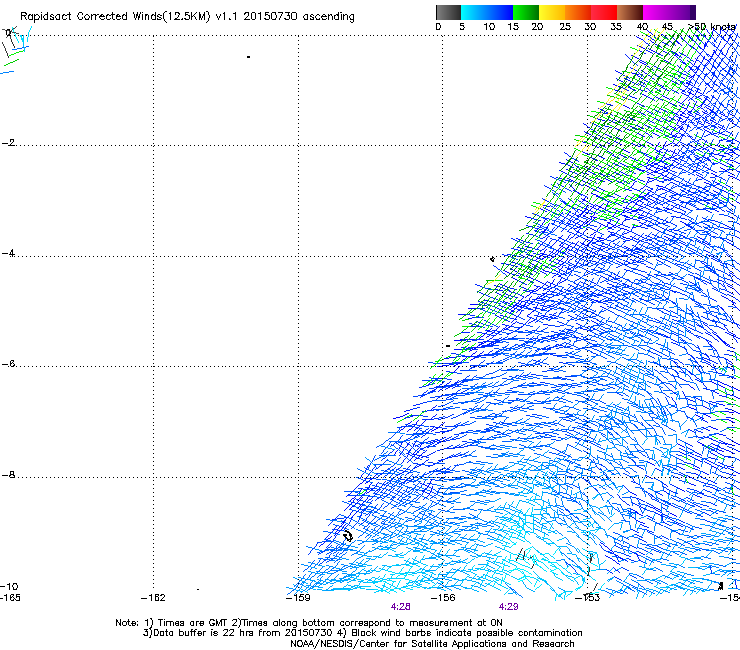The width and height of the screenshot is (740, 650).
Task: Click the latitude label "-10"
Action: (x=9, y=586)
